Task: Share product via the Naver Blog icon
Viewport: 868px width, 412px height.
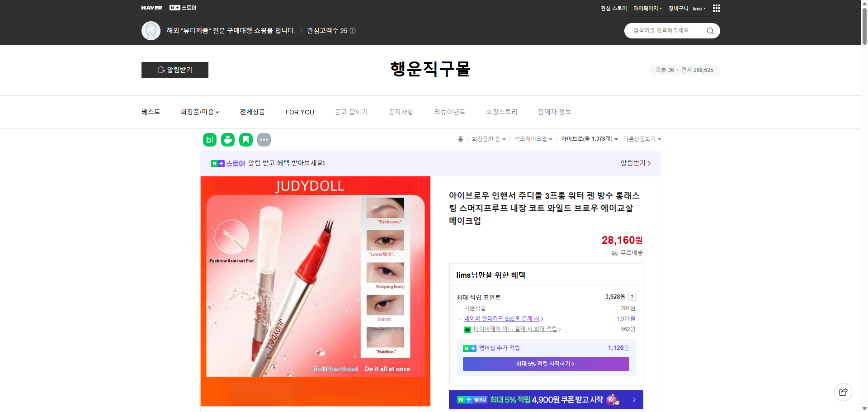Action: [209, 140]
